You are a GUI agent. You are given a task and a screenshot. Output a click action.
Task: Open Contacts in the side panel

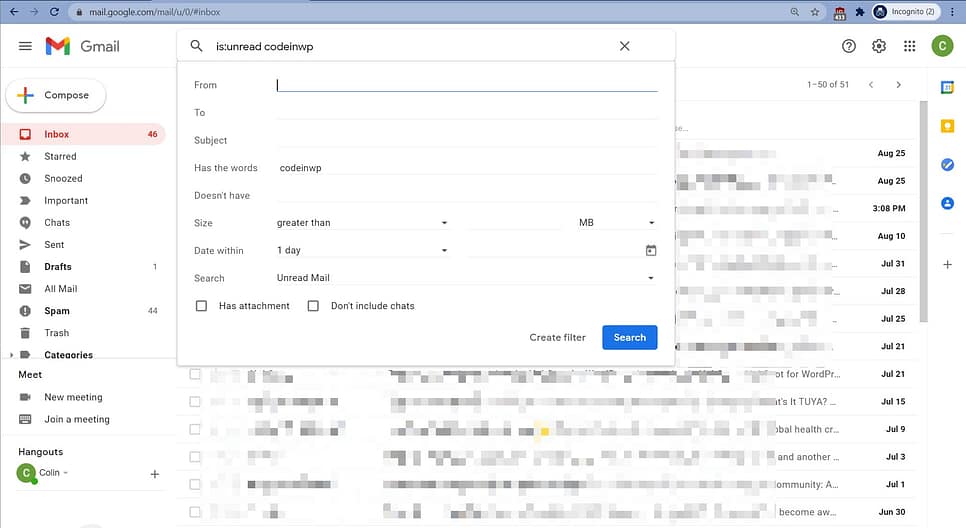[x=947, y=203]
